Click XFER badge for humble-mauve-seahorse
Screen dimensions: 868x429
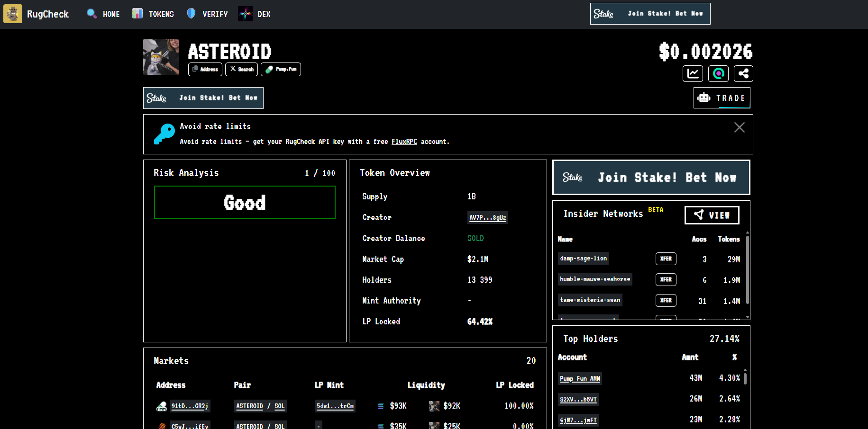tap(666, 279)
